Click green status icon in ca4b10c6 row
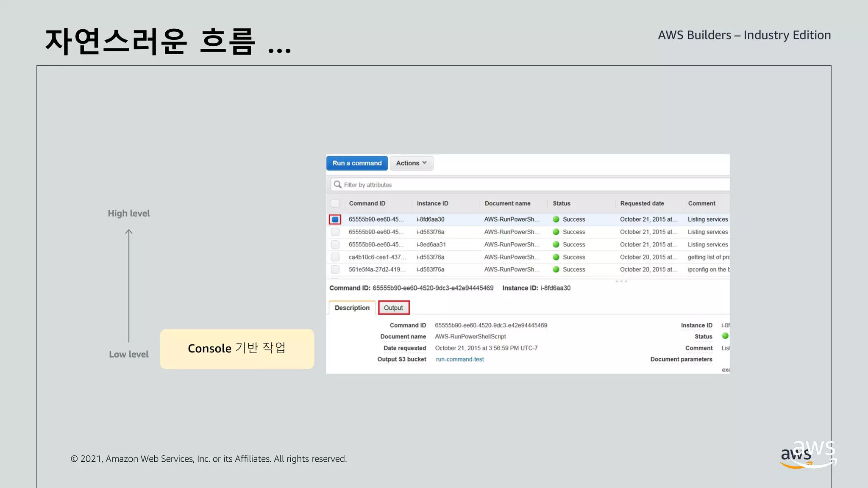 click(x=556, y=257)
